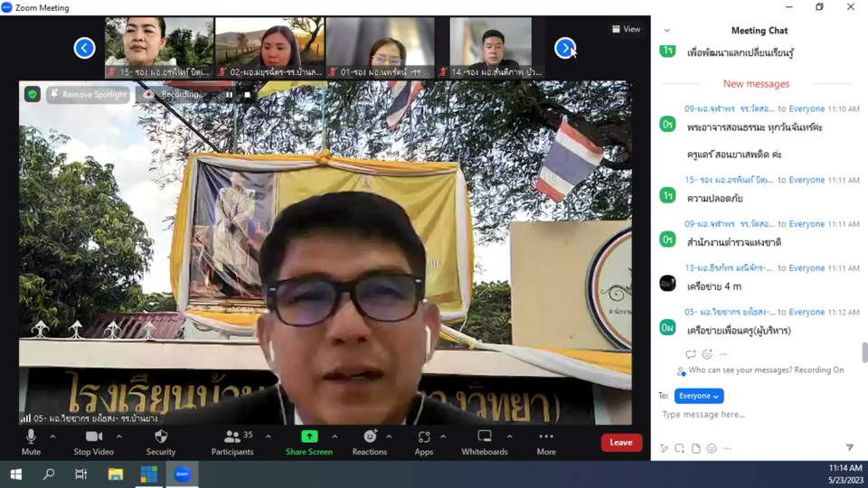This screenshot has width=868, height=488.
Task: Open audio options arrow beside Mute
Action: [x=52, y=436]
